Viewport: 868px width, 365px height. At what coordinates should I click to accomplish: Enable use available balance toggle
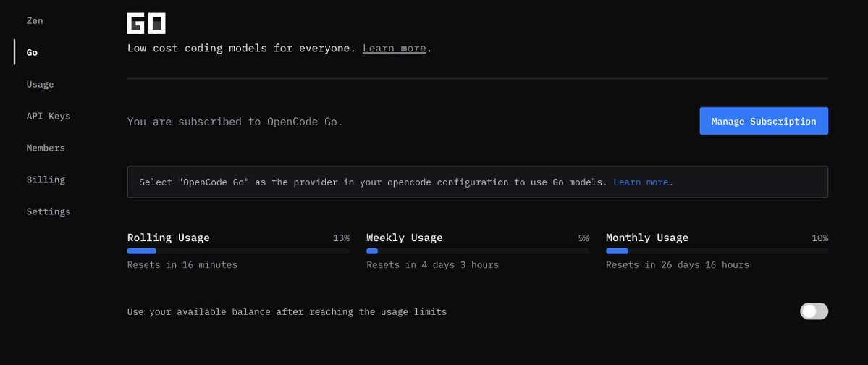click(814, 311)
